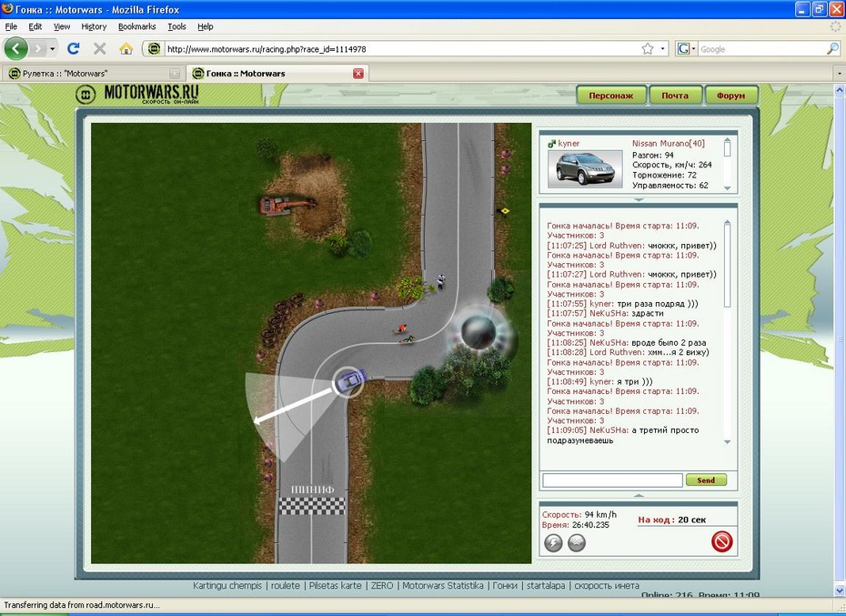This screenshot has width=846, height=616.
Task: Open the navigation history dropdown arrow
Action: [53, 48]
